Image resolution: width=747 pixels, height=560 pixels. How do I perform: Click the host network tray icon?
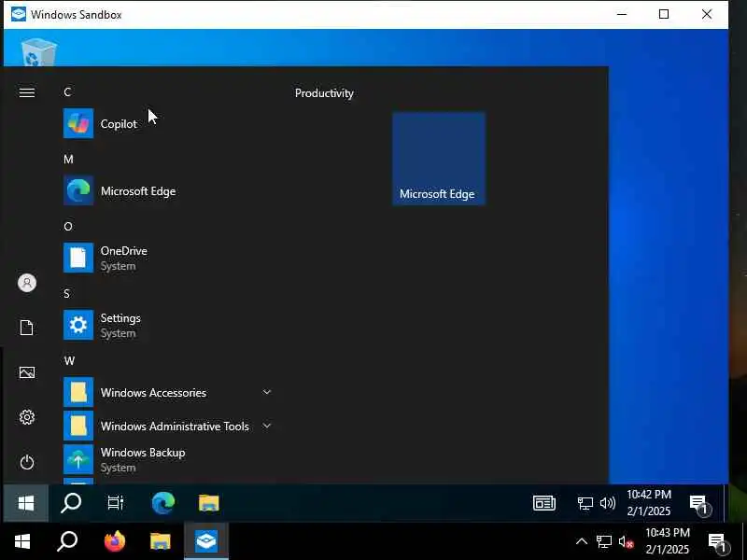coord(603,541)
